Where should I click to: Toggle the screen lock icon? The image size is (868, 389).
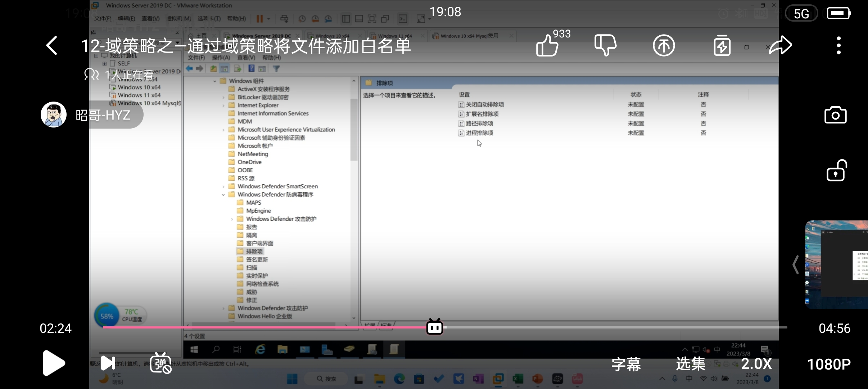pos(836,171)
